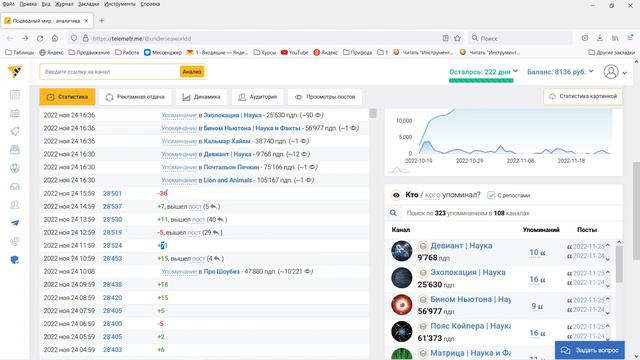This screenshot has height=360, width=640.
Task: Click the Telemetr logo icon
Action: click(15, 72)
